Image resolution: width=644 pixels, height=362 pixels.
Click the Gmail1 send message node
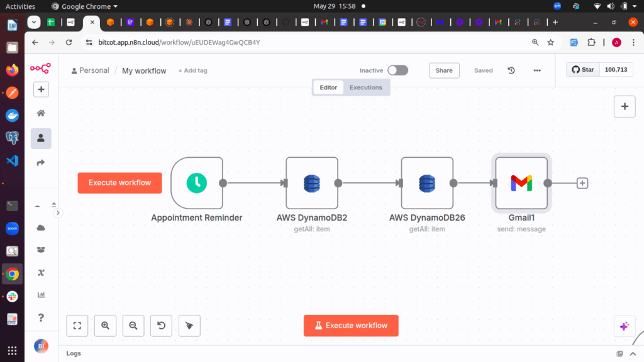click(521, 183)
